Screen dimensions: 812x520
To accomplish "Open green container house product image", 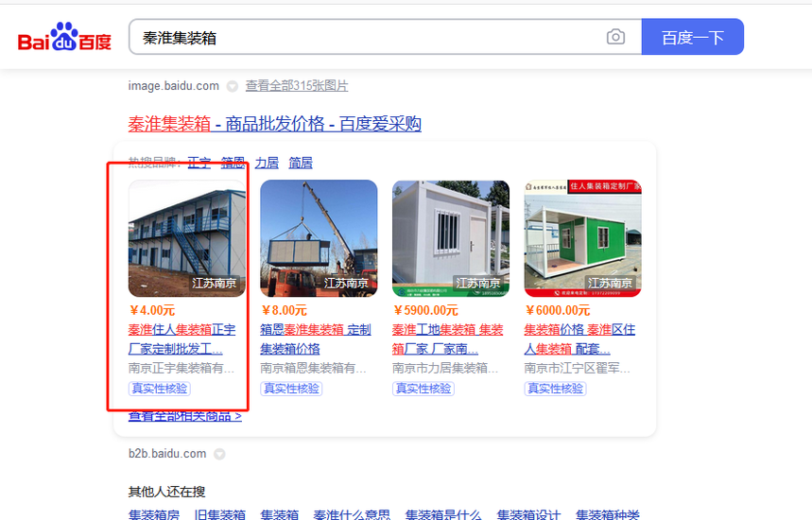I will point(582,238).
